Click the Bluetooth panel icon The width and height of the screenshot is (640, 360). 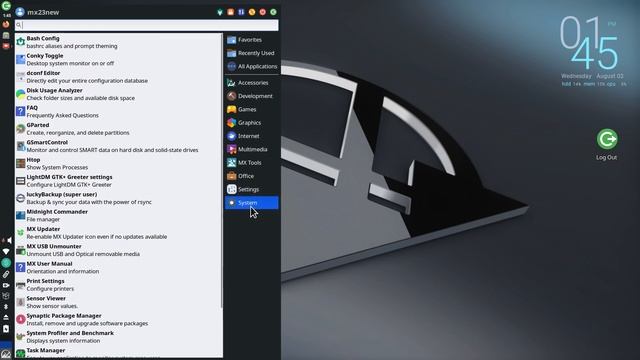point(6,306)
